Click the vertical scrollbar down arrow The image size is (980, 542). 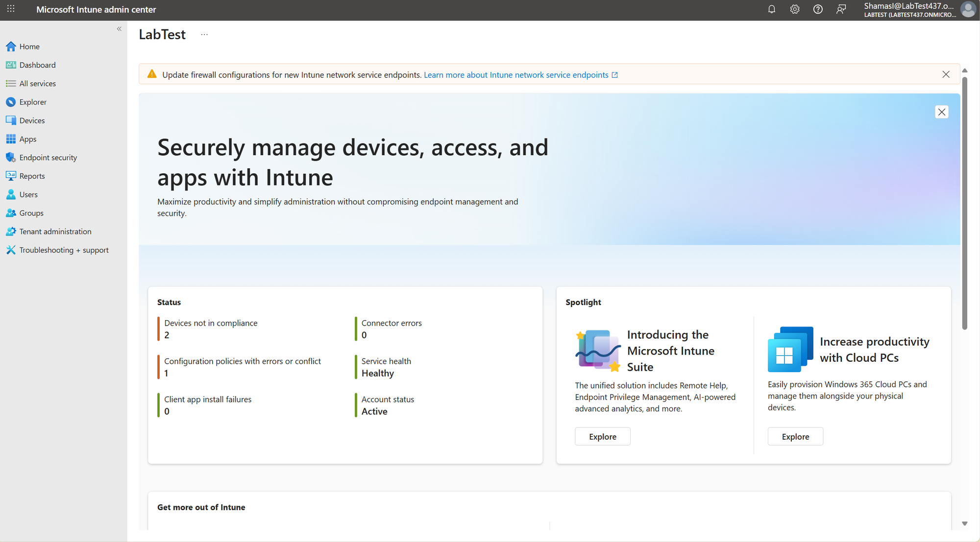[x=964, y=523]
